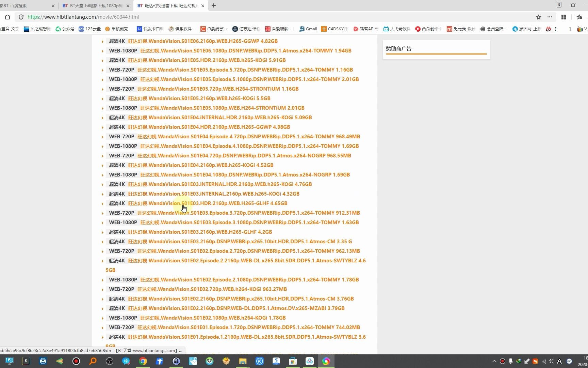Open File Explorer from the taskbar
The width and height of the screenshot is (588, 368).
(243, 361)
